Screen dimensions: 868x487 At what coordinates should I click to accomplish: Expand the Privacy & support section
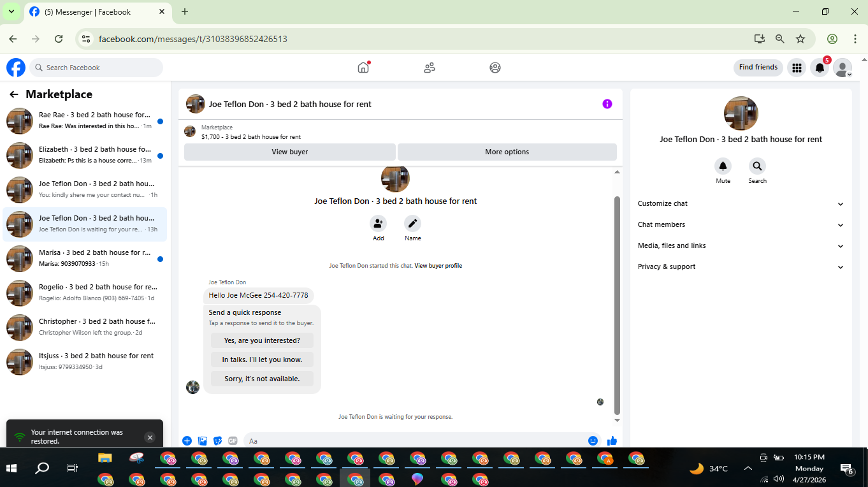click(x=741, y=267)
